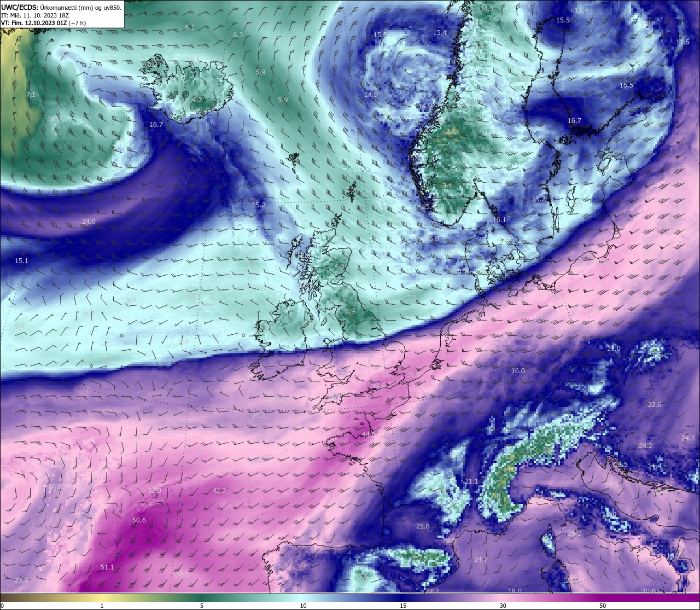Viewport: 700px width, 610px height.
Task: Click the 11.0 value on the map
Action: pyautogui.click(x=614, y=348)
